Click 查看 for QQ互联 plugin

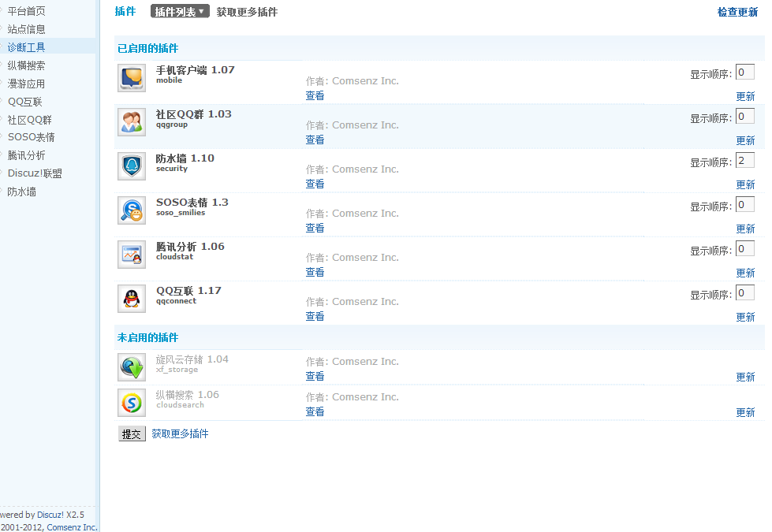pyautogui.click(x=315, y=316)
